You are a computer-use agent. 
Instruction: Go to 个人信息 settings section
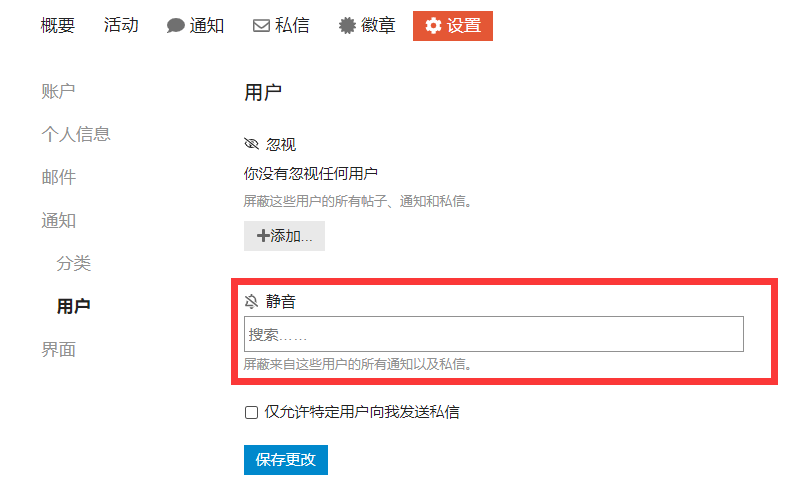point(76,134)
